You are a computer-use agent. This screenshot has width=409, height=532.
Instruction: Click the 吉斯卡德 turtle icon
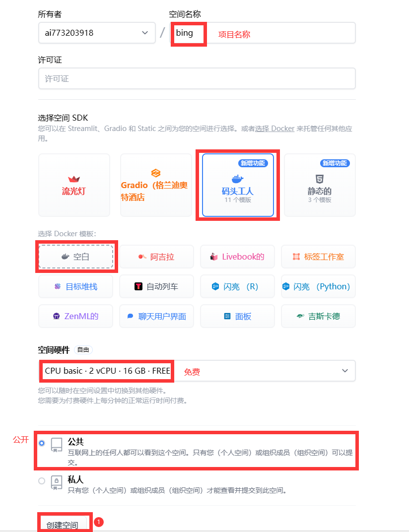coord(300,316)
